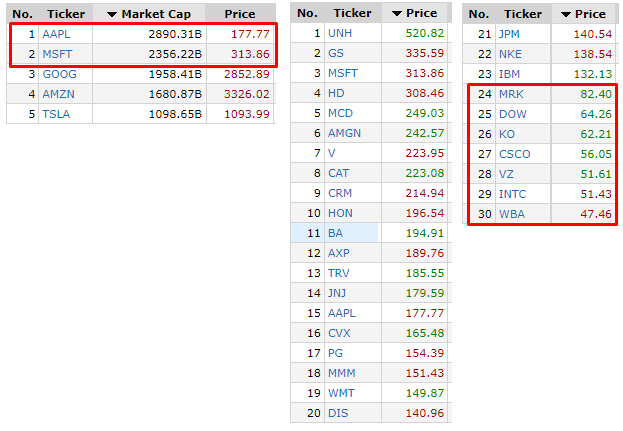Select the MRK price 82.40

point(596,94)
